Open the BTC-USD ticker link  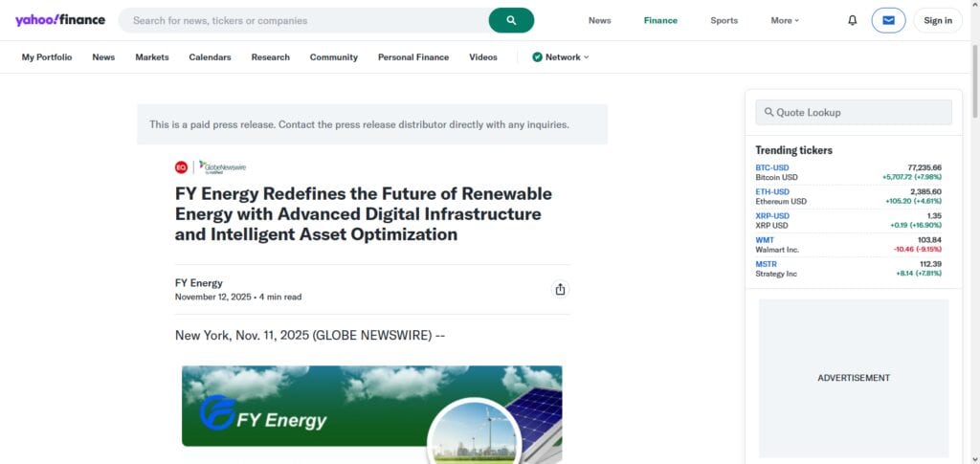click(772, 167)
